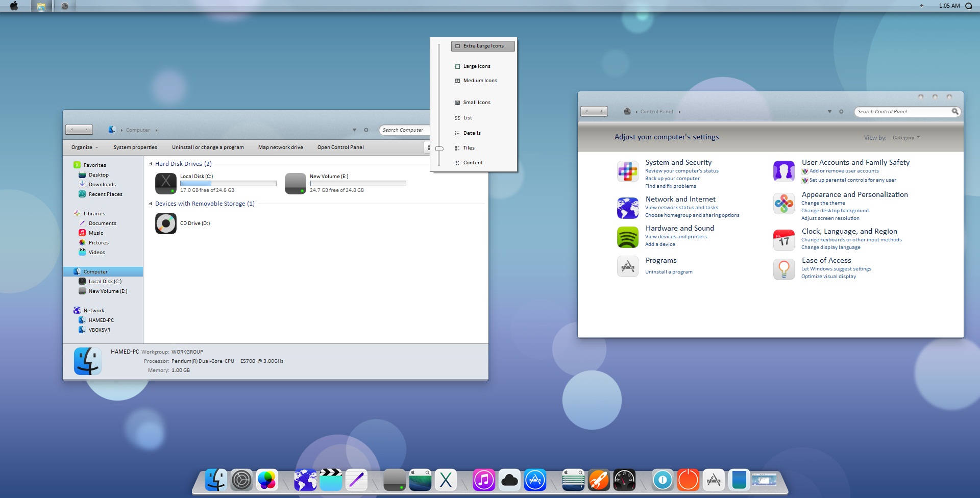Collapse the Hard Disk Drives group
Image resolution: width=980 pixels, height=498 pixels.
coord(150,164)
